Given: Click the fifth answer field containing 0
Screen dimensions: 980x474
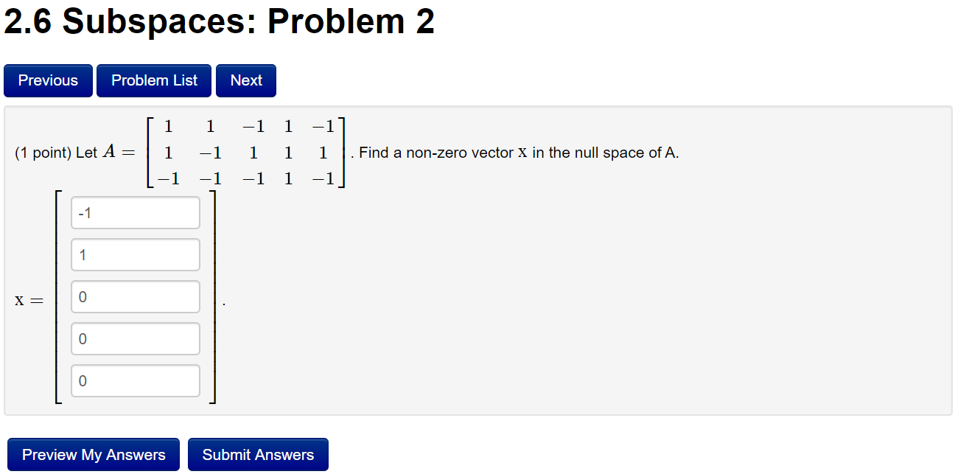Looking at the screenshot, I should click(135, 380).
